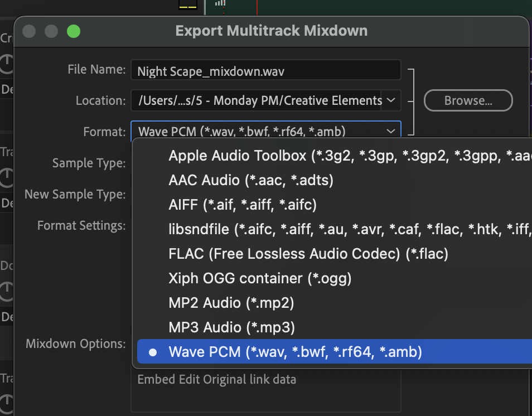Select Apple Audio Toolbox format
Screen dimensions: 532x416
point(335,156)
